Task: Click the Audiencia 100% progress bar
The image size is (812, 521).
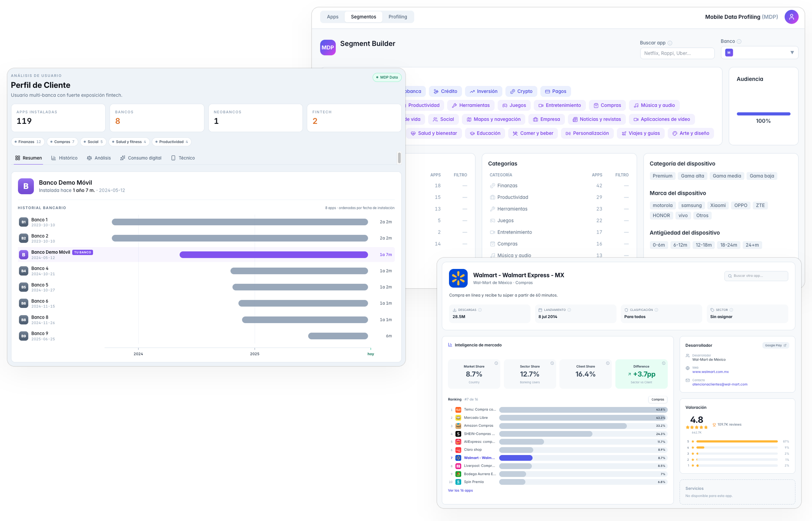Action: [763, 114]
